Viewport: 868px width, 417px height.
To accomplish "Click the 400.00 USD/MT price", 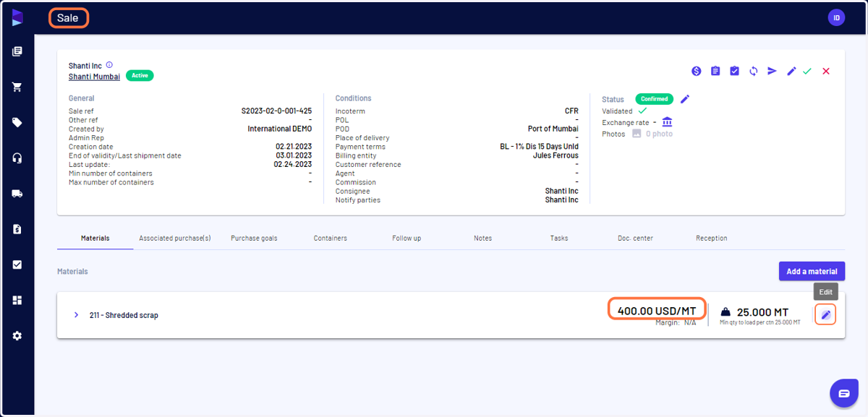I will 657,311.
